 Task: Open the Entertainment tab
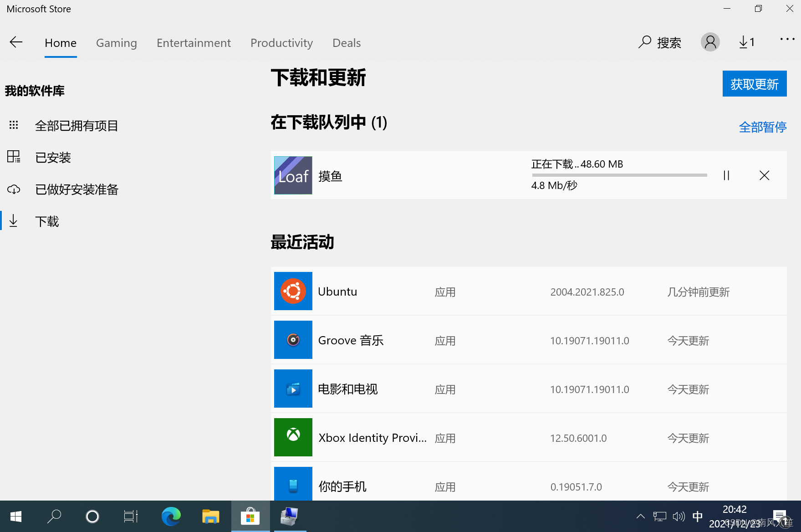click(194, 43)
